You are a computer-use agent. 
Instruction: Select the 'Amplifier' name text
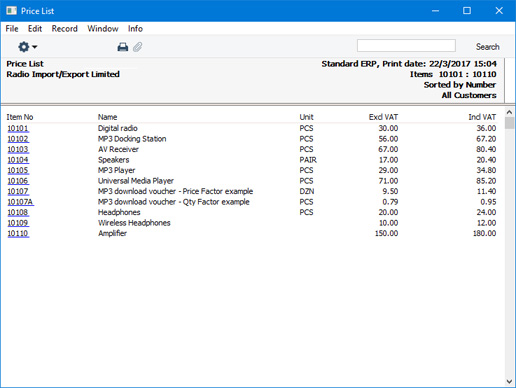click(x=112, y=233)
